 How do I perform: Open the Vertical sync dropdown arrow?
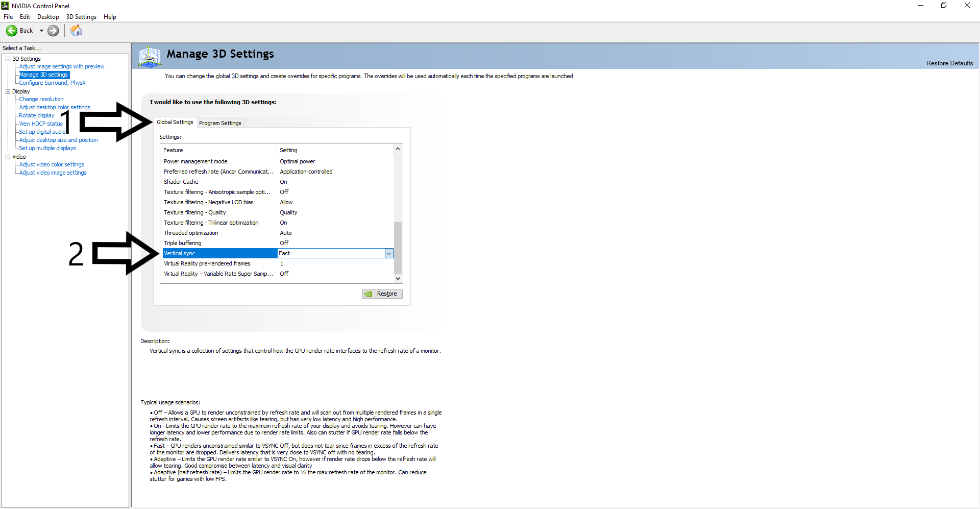click(x=389, y=253)
